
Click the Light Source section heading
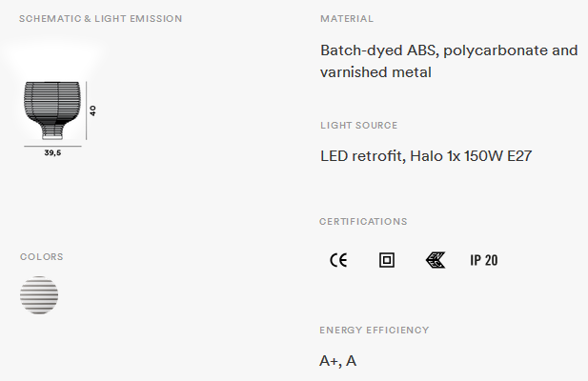pyautogui.click(x=359, y=125)
